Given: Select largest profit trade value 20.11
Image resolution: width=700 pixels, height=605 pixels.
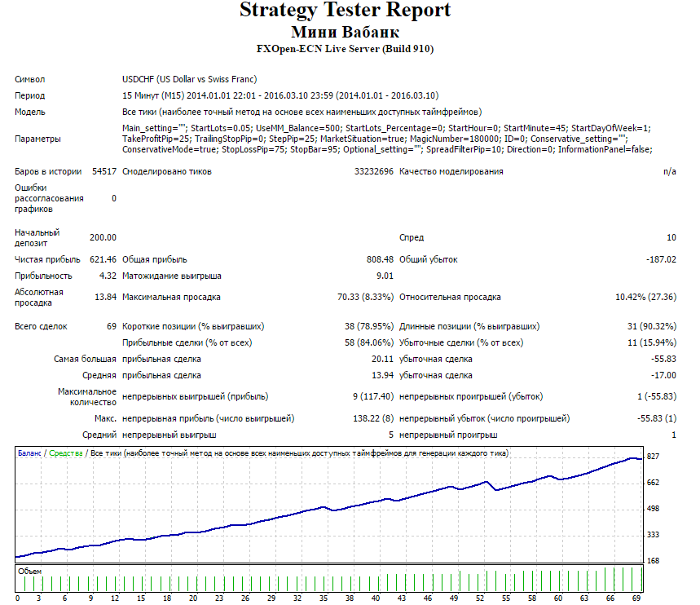Looking at the screenshot, I should pyautogui.click(x=382, y=360).
